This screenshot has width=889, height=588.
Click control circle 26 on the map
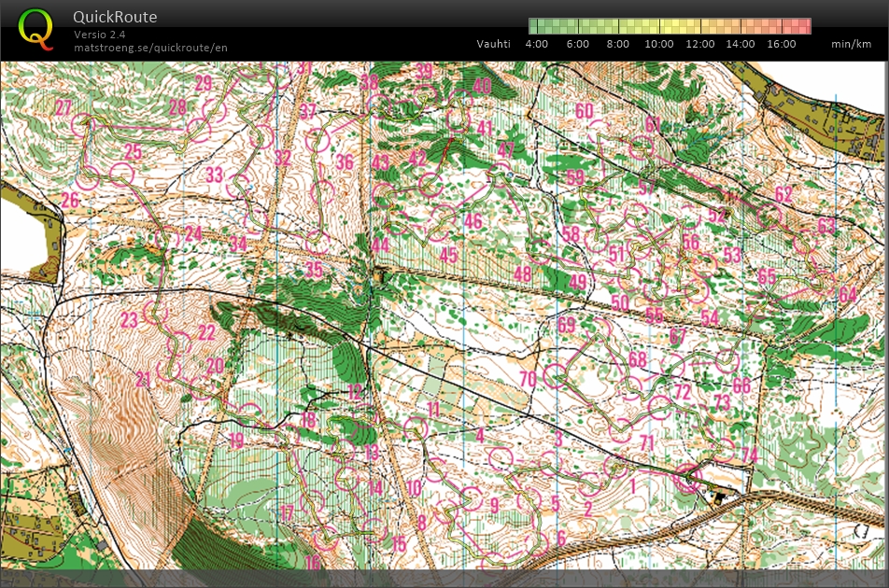point(88,177)
